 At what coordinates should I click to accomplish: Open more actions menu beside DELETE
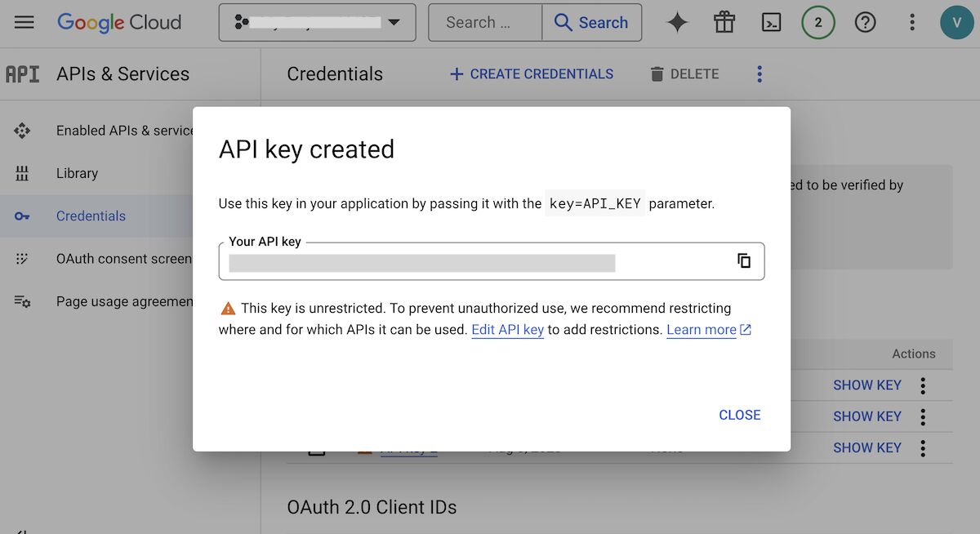759,74
